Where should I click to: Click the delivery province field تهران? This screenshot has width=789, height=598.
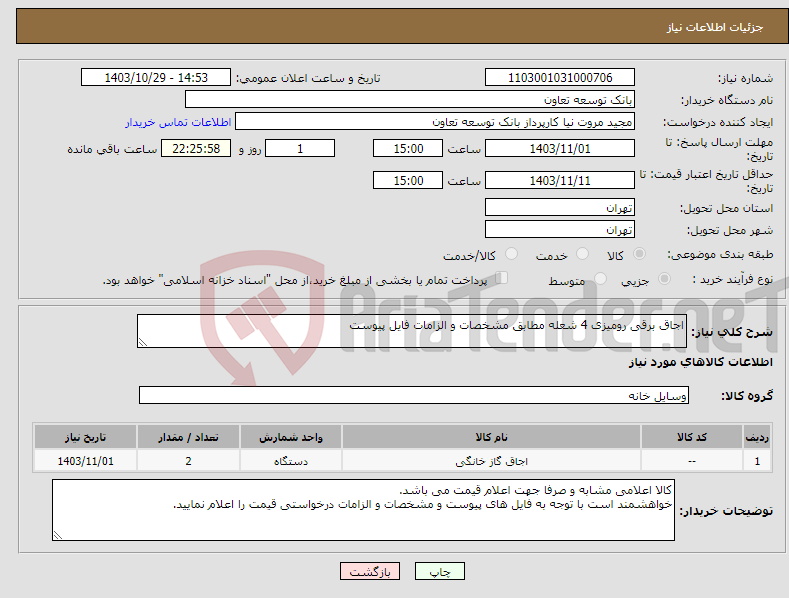560,207
